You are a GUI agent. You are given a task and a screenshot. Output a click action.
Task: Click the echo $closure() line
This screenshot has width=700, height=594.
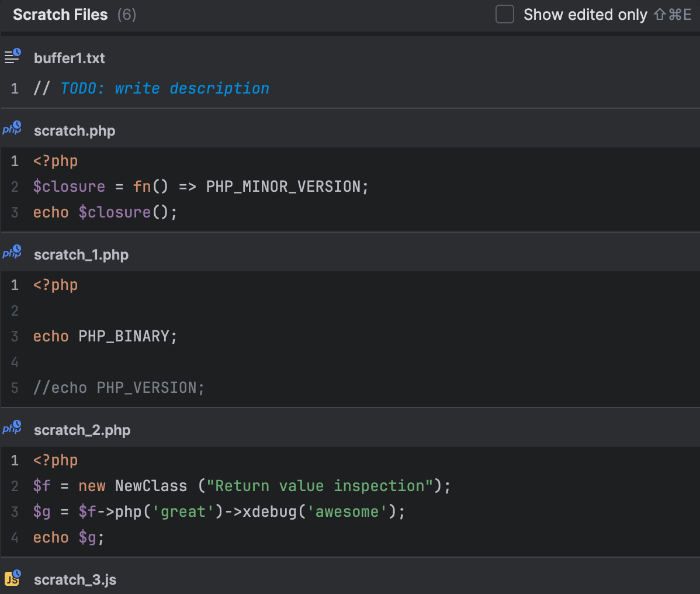point(105,212)
